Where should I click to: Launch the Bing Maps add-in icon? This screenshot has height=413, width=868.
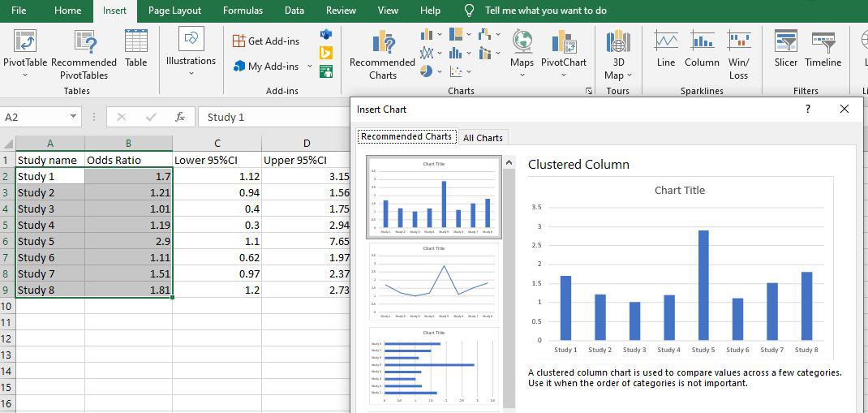[326, 54]
